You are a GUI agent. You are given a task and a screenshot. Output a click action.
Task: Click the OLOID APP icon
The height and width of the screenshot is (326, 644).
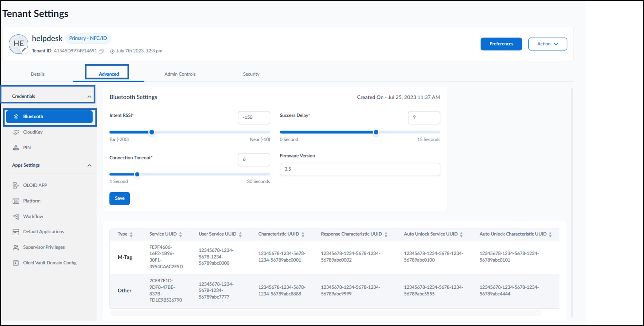(16, 185)
